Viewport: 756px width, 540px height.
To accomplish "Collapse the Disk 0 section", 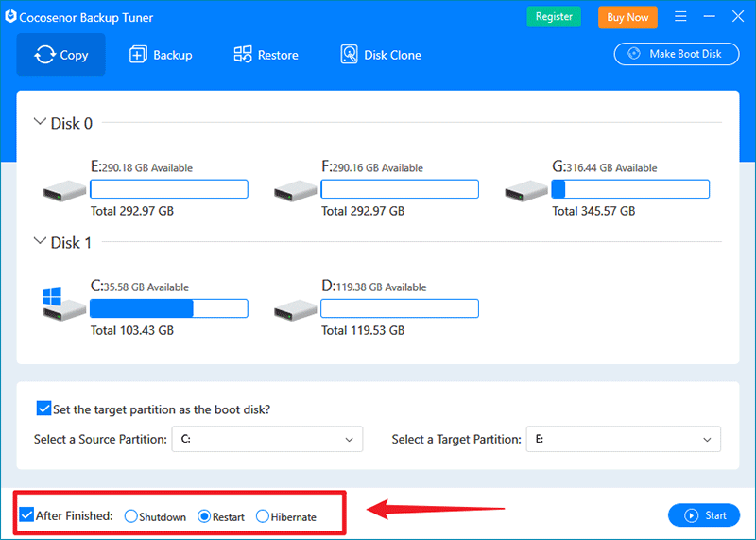I will [40, 122].
